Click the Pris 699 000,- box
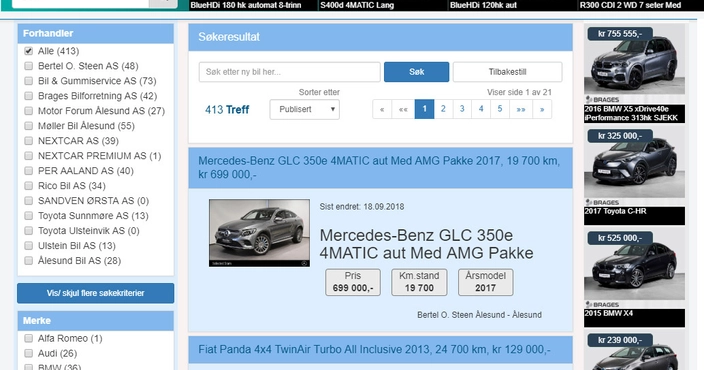 coord(353,282)
